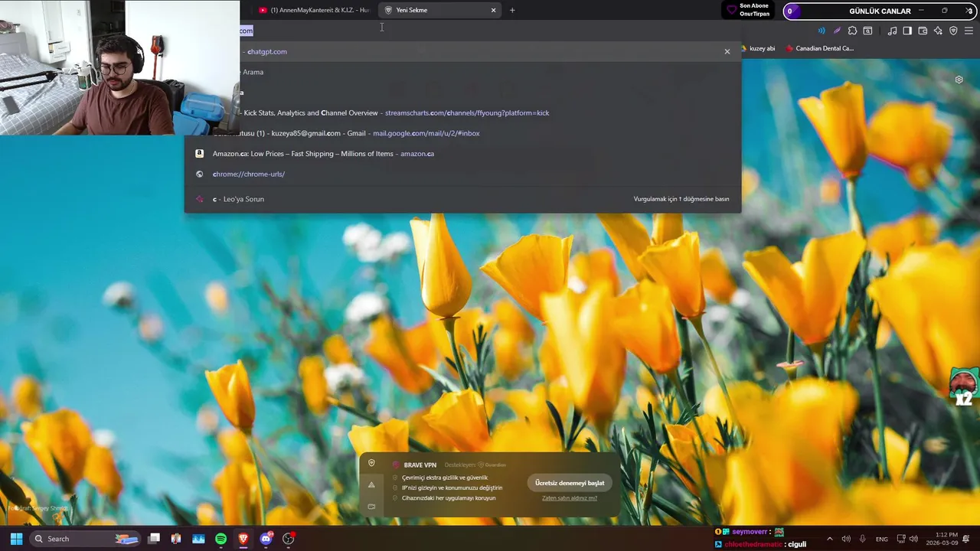Click the BRAVE VPN heading text
This screenshot has height=551, width=980.
(420, 465)
